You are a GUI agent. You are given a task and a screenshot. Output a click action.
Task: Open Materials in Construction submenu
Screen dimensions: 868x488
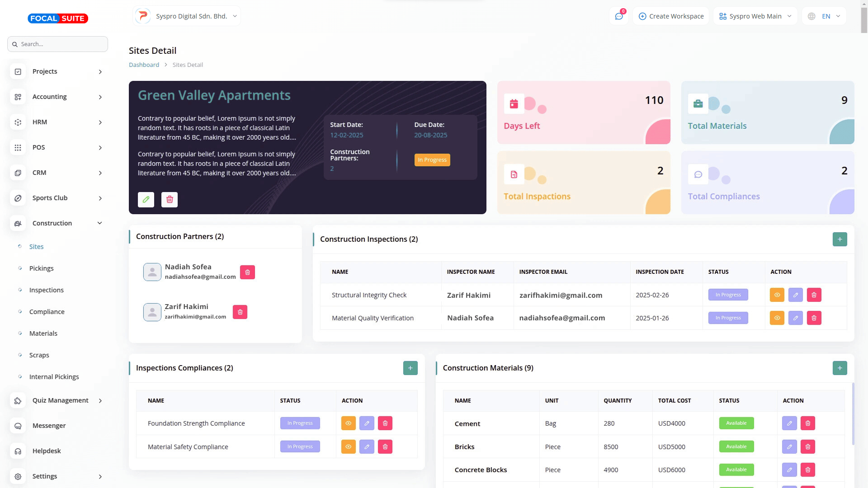point(43,333)
